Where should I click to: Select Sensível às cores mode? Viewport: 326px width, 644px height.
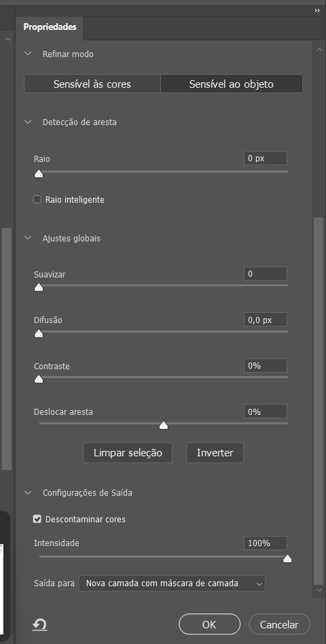(x=92, y=84)
